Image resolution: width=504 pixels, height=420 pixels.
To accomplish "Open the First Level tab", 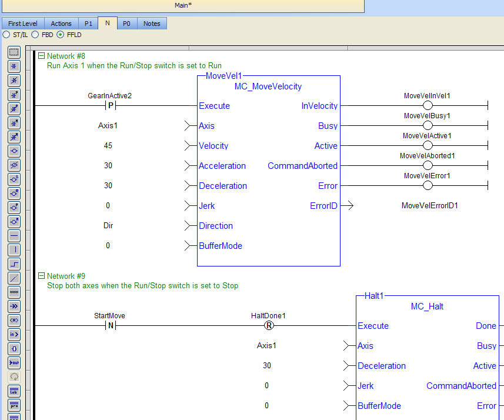I will pos(23,24).
